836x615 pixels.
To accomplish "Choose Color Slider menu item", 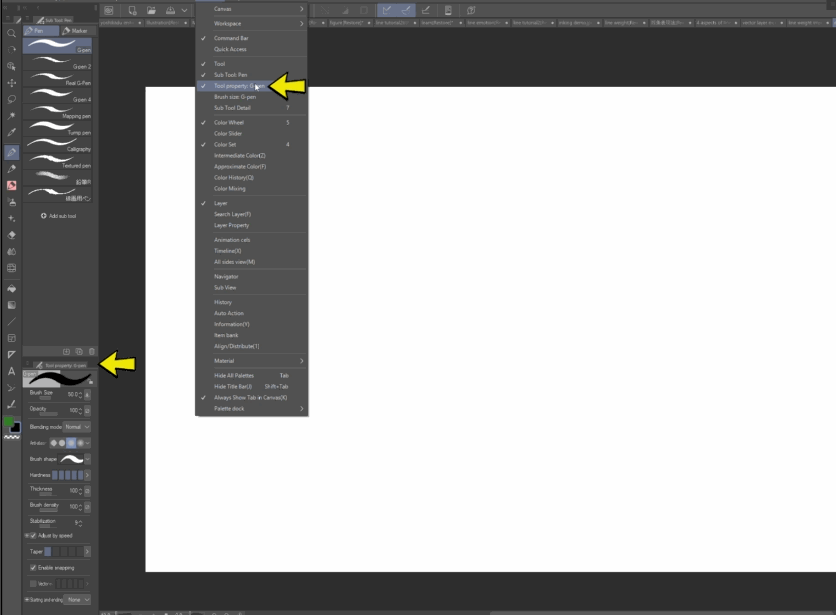I will click(x=252, y=133).
